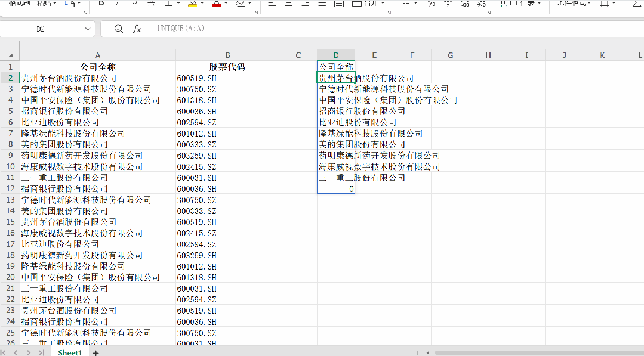Image resolution: width=644 pixels, height=356 pixels.
Task: Apply percent number style
Action: coord(432,4)
